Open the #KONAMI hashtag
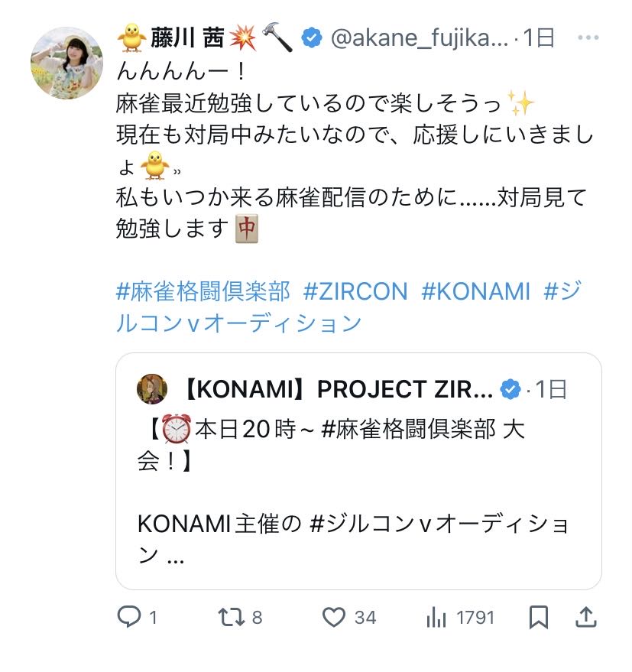The height and width of the screenshot is (672, 632). point(475,291)
